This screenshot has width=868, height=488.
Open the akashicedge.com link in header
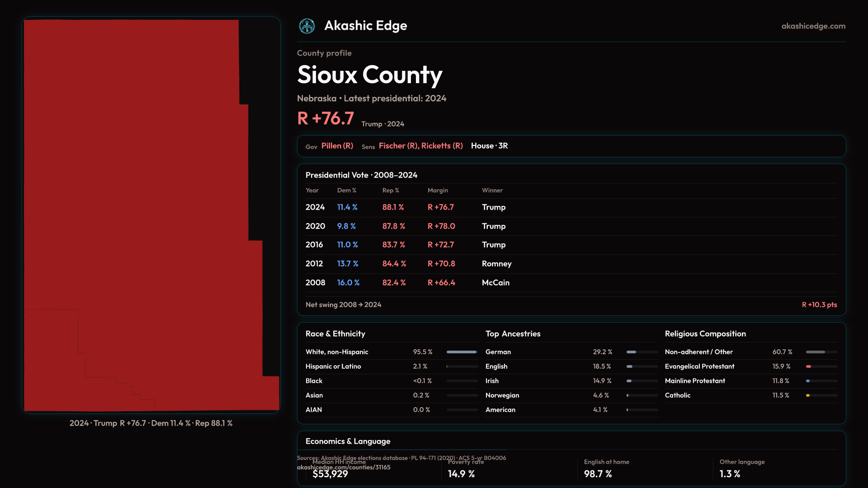pos(813,26)
